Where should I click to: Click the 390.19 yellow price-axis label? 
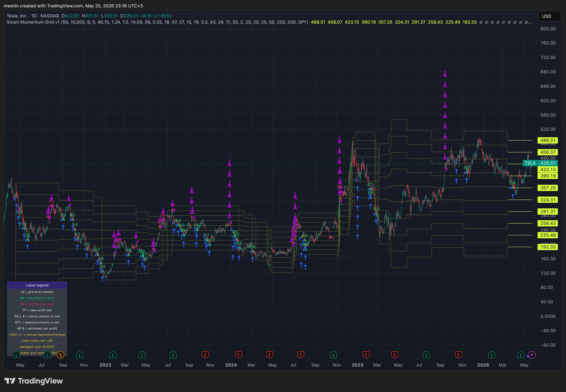coord(548,176)
